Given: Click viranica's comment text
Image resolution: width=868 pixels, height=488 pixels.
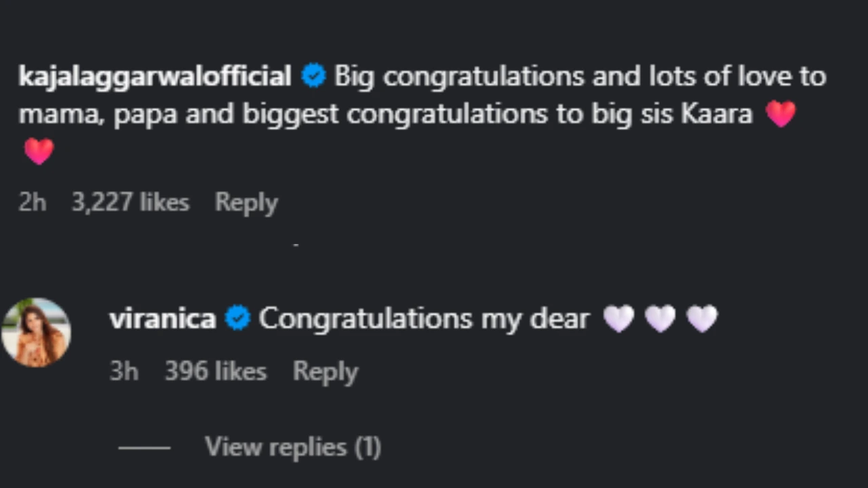Looking at the screenshot, I should pos(423,317).
